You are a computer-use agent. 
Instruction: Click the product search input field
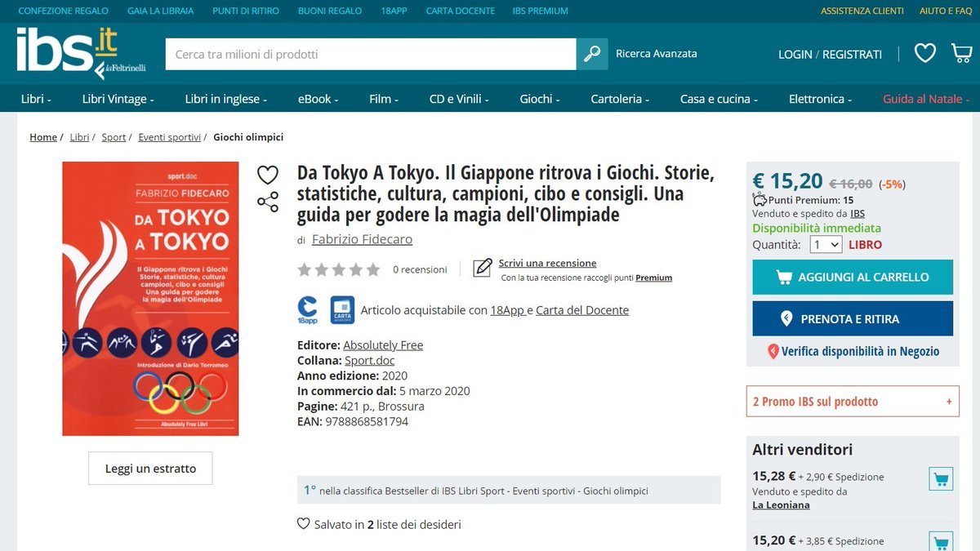[371, 54]
